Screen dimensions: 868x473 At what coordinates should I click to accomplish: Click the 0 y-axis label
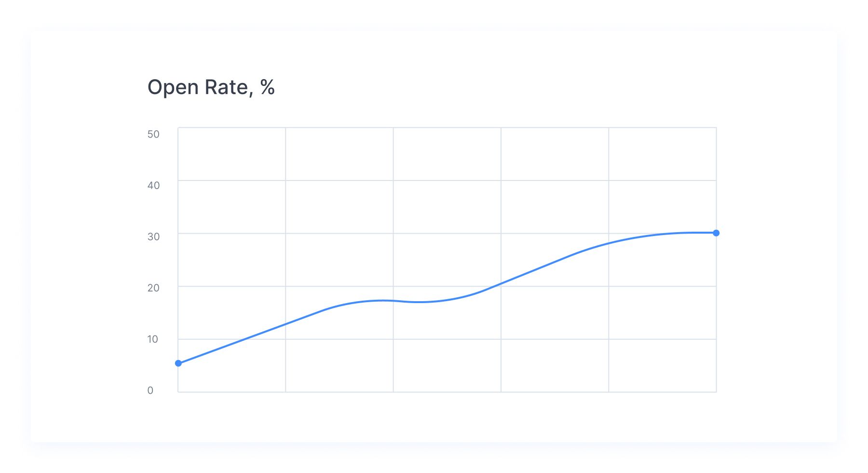pos(150,390)
